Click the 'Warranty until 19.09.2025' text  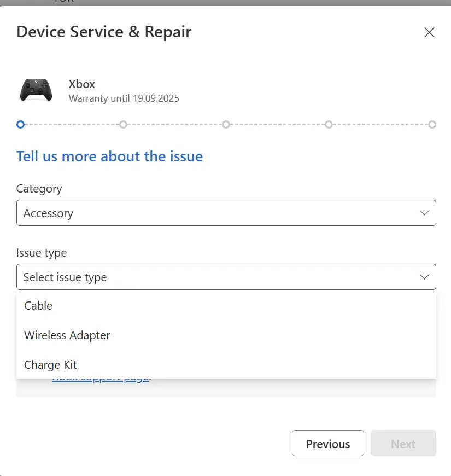coord(124,98)
